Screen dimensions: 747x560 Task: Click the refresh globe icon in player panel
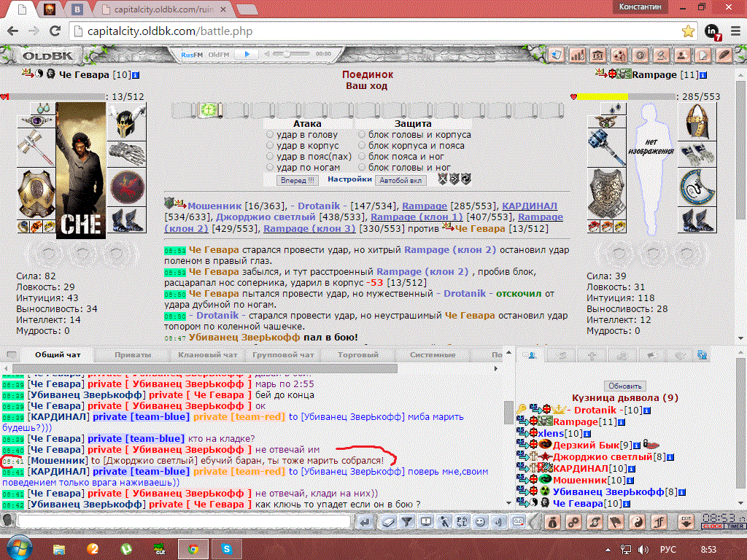[702, 355]
